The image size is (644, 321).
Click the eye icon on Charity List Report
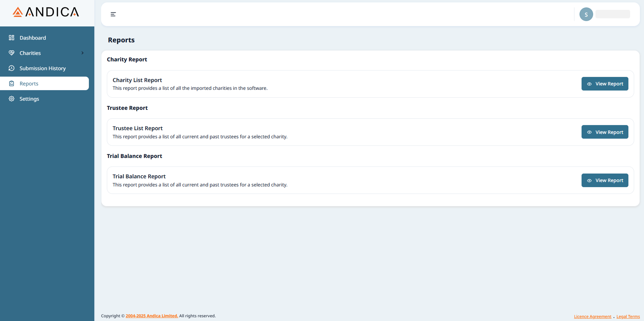coord(589,83)
